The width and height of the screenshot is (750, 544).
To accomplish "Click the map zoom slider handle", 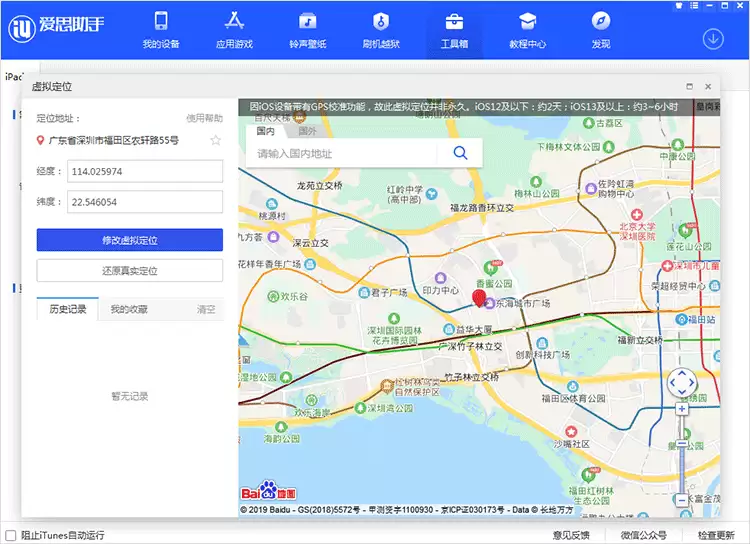I will (x=682, y=444).
